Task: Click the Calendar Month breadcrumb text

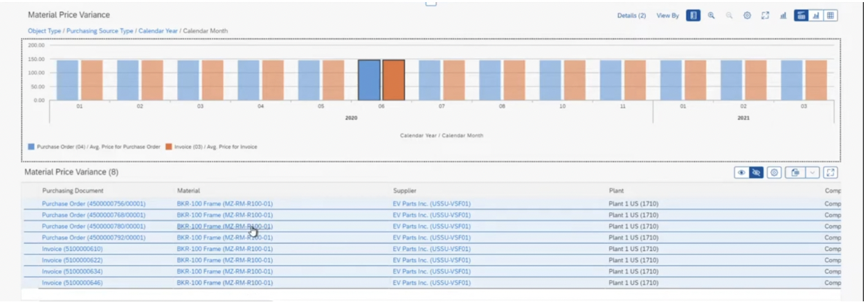Action: point(205,31)
